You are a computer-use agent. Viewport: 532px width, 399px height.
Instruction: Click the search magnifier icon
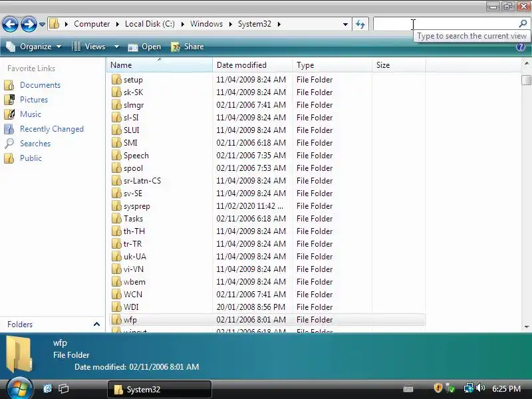(523, 24)
